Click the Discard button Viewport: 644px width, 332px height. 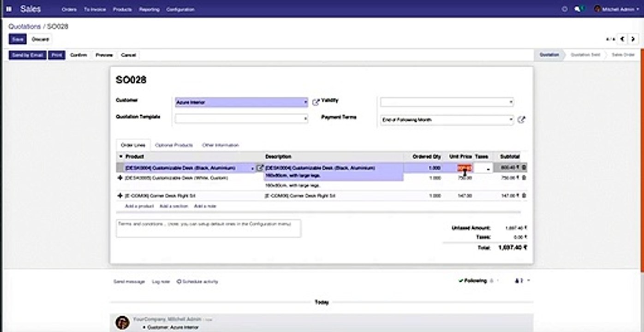40,39
